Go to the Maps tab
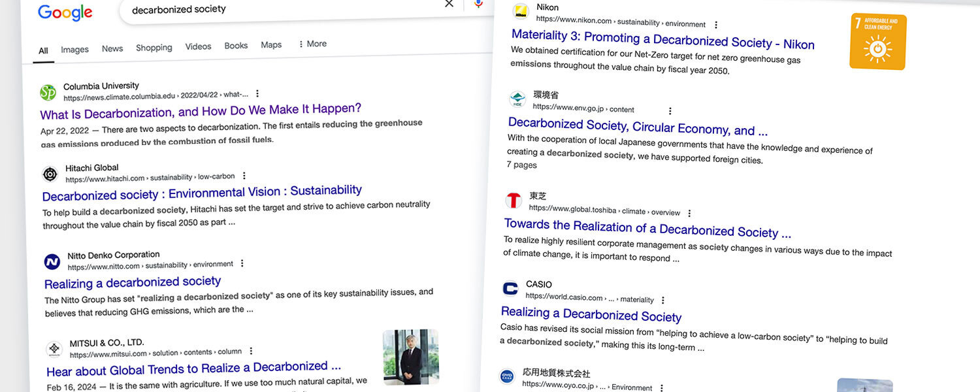This screenshot has width=980, height=392. (271, 45)
